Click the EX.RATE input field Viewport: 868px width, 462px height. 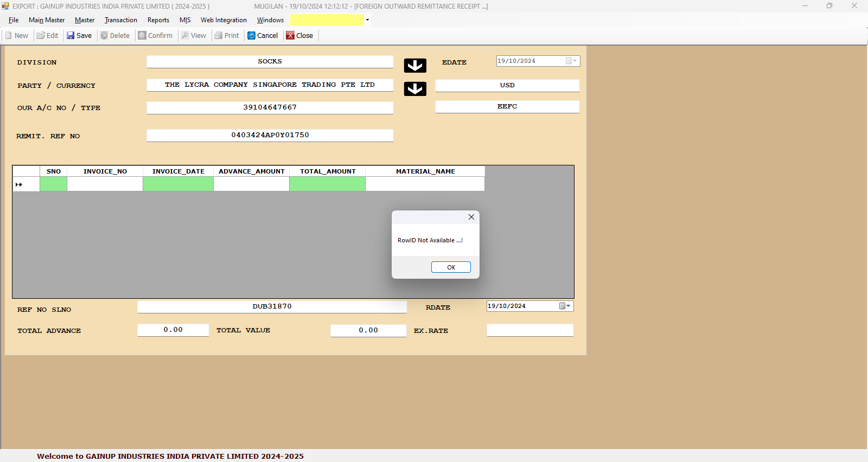529,330
